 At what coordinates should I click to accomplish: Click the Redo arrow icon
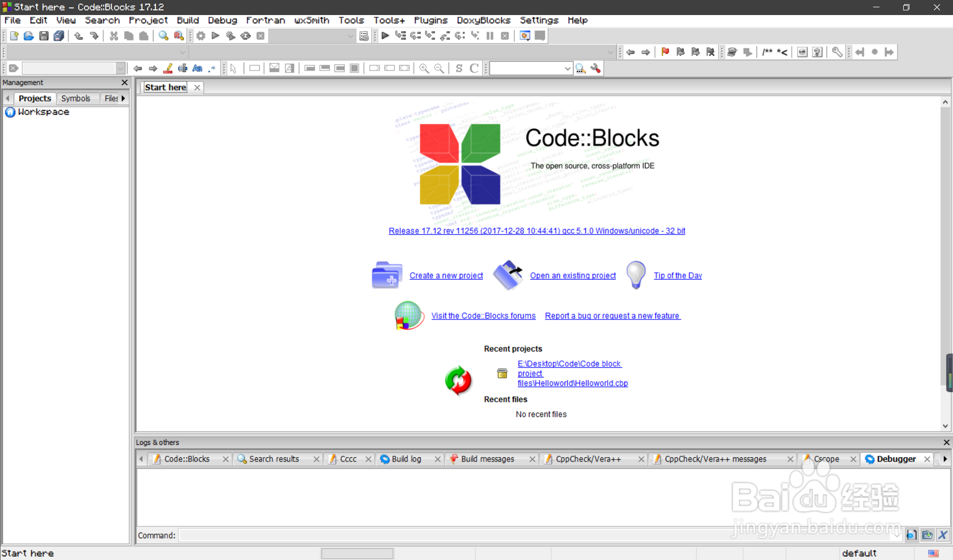pyautogui.click(x=94, y=36)
